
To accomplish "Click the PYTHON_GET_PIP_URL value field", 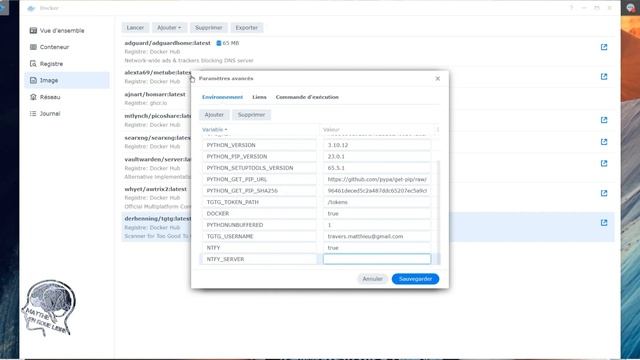I will [x=377, y=179].
